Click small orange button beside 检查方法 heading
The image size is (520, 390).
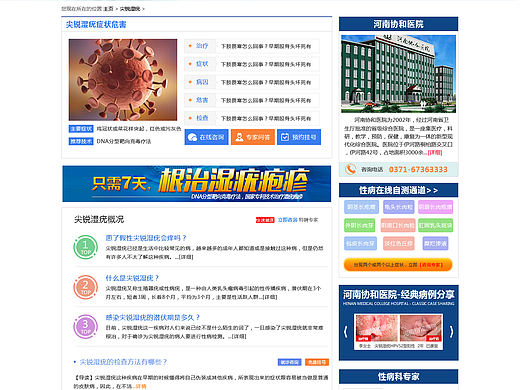pyautogui.click(x=317, y=362)
